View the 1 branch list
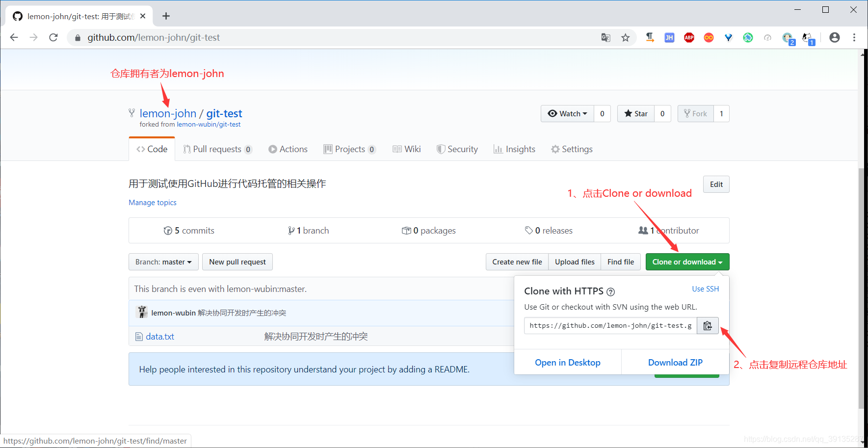Screen dimensions: 868x448 [x=309, y=231]
